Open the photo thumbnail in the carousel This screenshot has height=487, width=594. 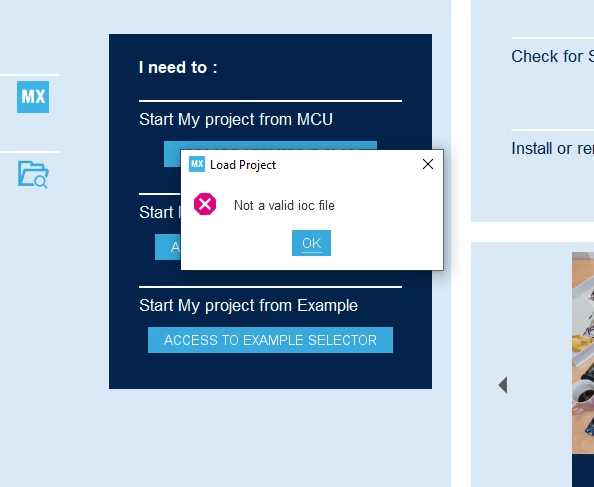pyautogui.click(x=583, y=353)
